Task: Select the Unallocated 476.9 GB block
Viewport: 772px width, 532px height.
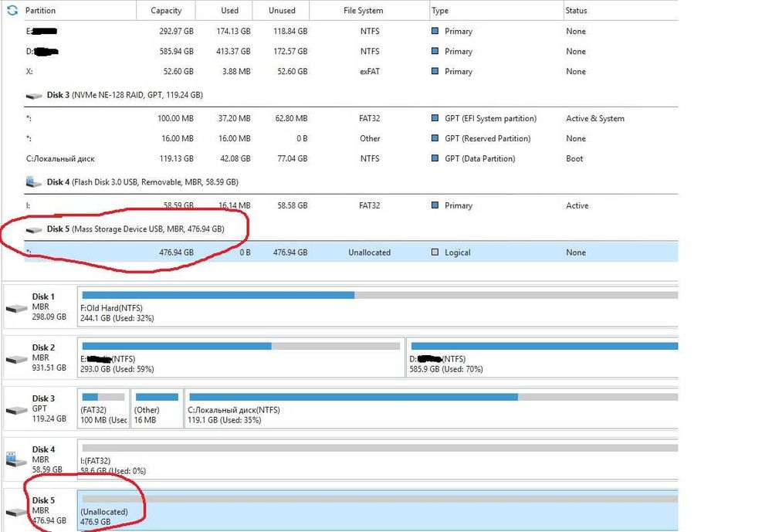Action: [378, 510]
